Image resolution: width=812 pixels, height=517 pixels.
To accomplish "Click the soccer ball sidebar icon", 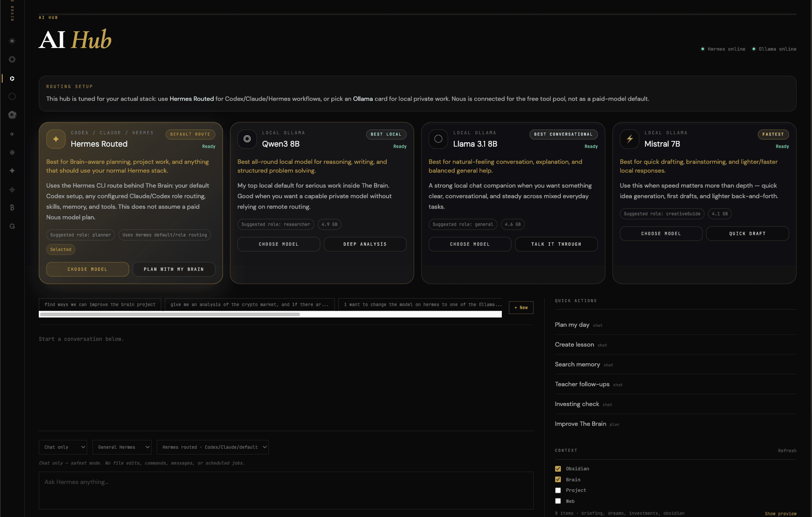I will click(12, 115).
